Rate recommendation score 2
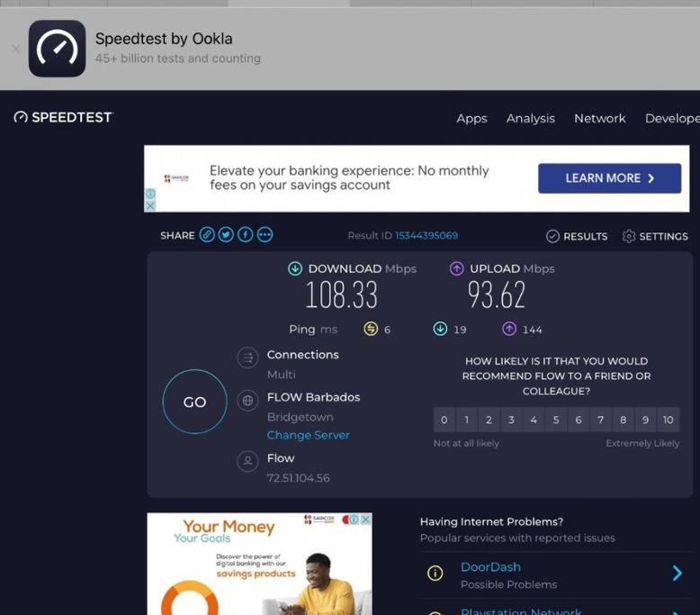 (x=489, y=420)
